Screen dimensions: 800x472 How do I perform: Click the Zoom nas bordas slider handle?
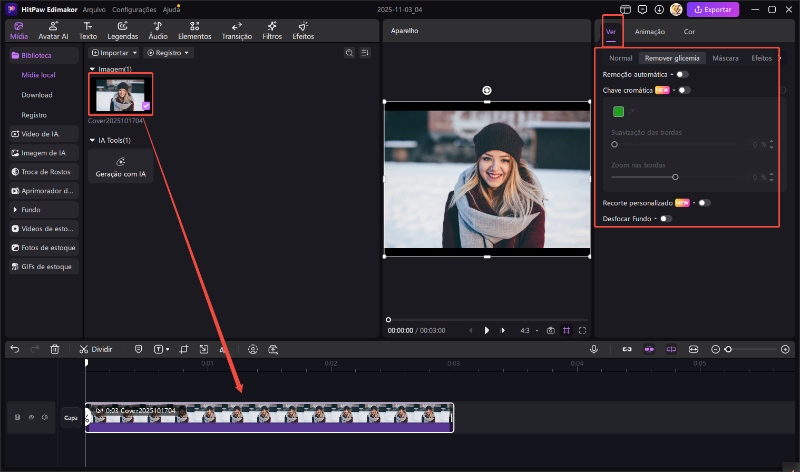(675, 177)
